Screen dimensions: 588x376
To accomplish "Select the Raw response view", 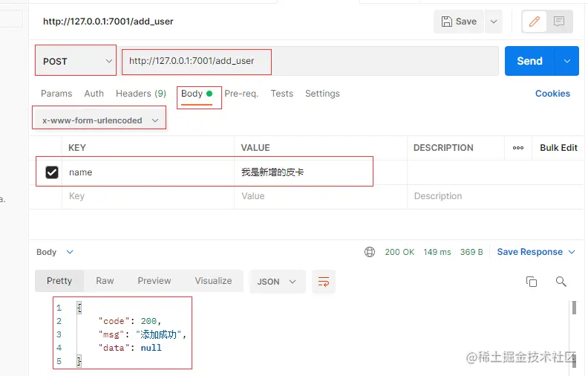I will click(x=105, y=281).
